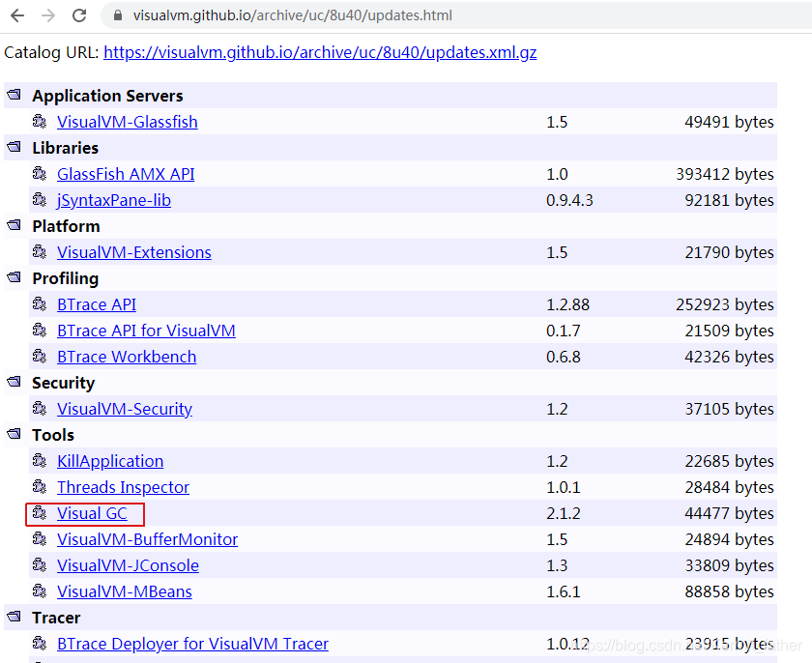Click the browser forward arrow
The image size is (812, 663).
pyautogui.click(x=48, y=15)
